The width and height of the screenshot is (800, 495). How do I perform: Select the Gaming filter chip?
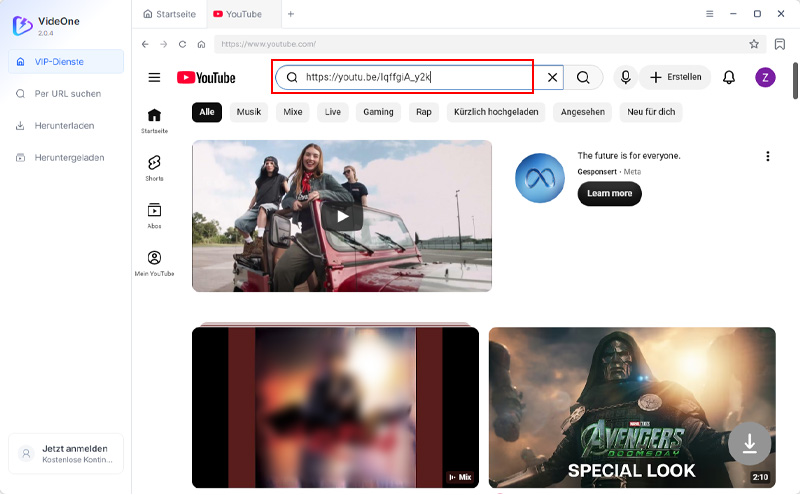pyautogui.click(x=378, y=112)
